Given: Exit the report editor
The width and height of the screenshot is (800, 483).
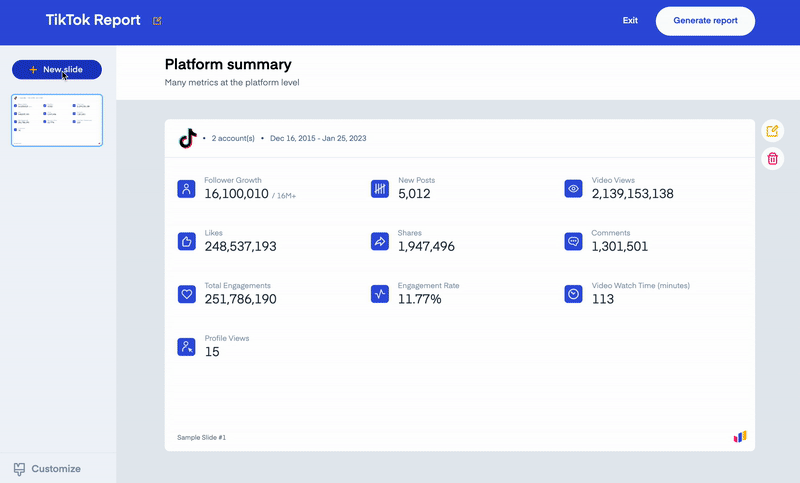Looking at the screenshot, I should tap(630, 20).
